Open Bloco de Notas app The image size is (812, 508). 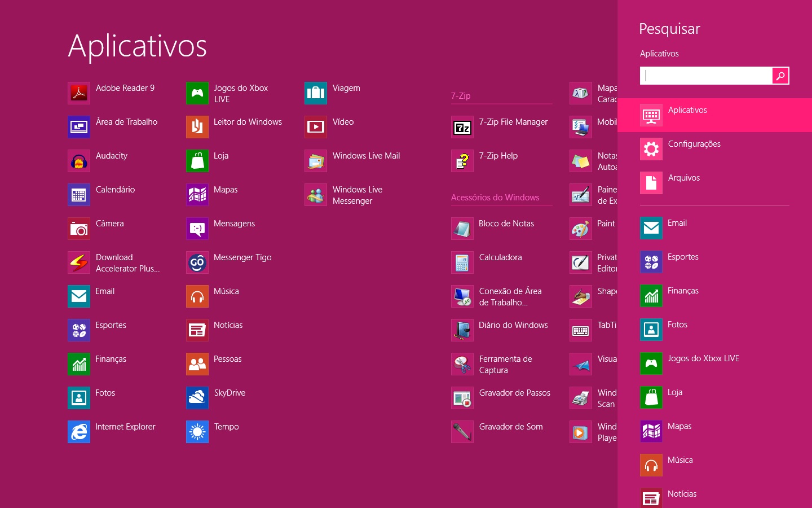[x=462, y=229]
